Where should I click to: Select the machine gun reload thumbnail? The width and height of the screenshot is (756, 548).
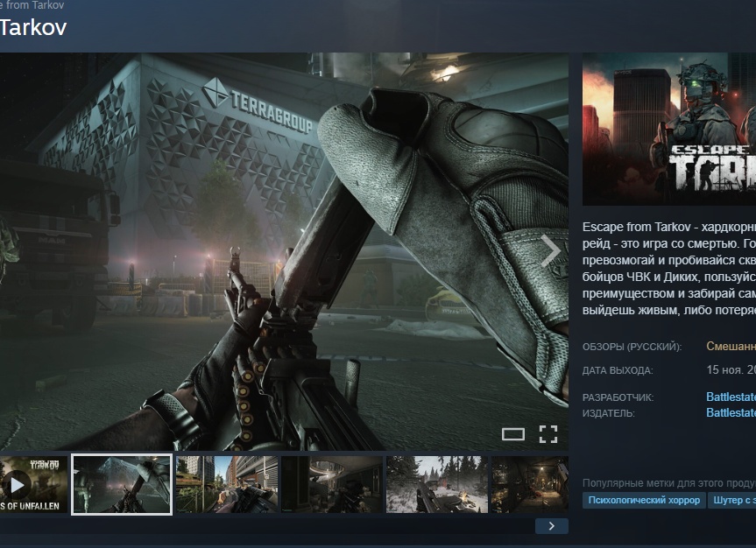tap(122, 484)
